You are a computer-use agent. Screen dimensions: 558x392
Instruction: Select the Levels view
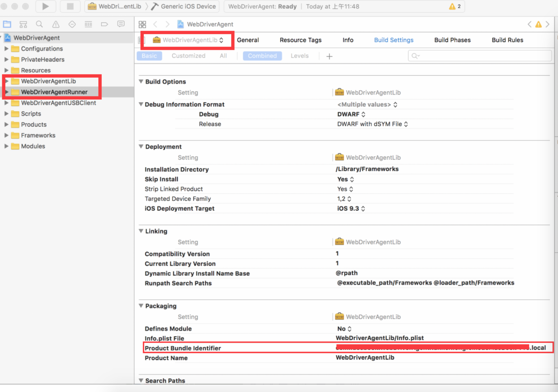pos(300,56)
